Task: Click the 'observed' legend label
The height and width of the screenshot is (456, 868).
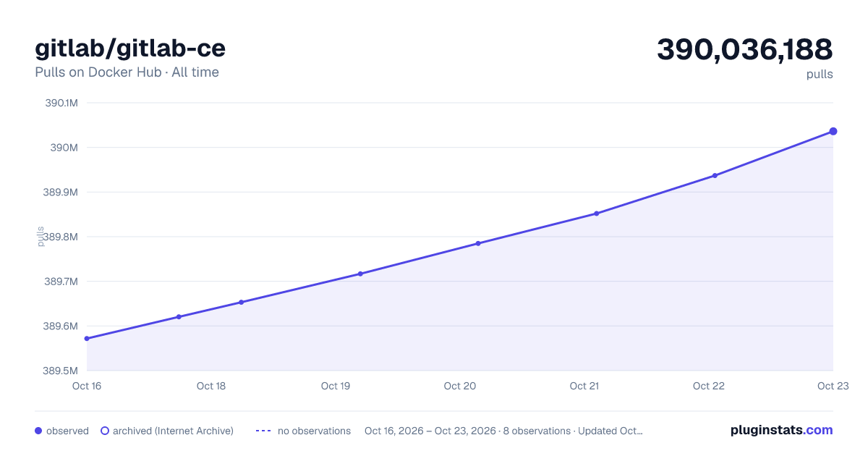Action: [67, 431]
